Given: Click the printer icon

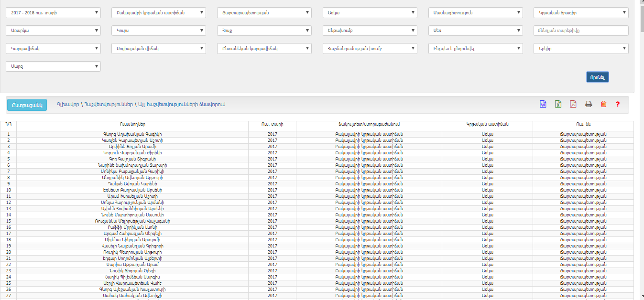Looking at the screenshot, I should point(589,104).
